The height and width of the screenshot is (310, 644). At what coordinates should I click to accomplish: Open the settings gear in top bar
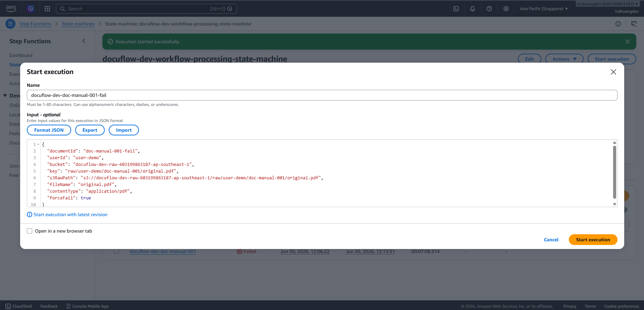506,9
